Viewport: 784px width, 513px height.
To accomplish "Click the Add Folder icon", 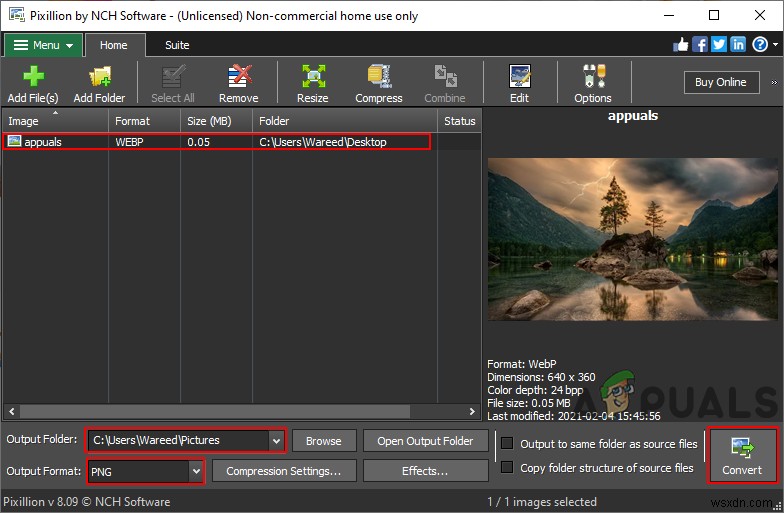I will (x=100, y=76).
